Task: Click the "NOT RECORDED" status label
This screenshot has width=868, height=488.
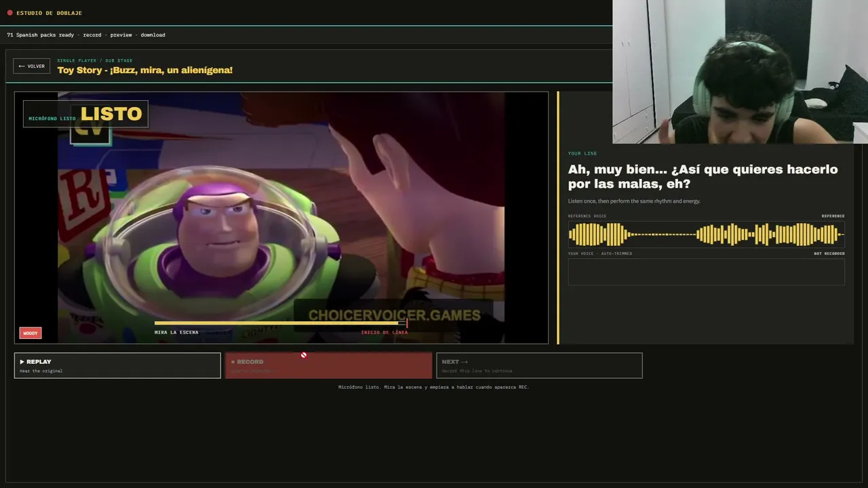Action: (x=829, y=253)
